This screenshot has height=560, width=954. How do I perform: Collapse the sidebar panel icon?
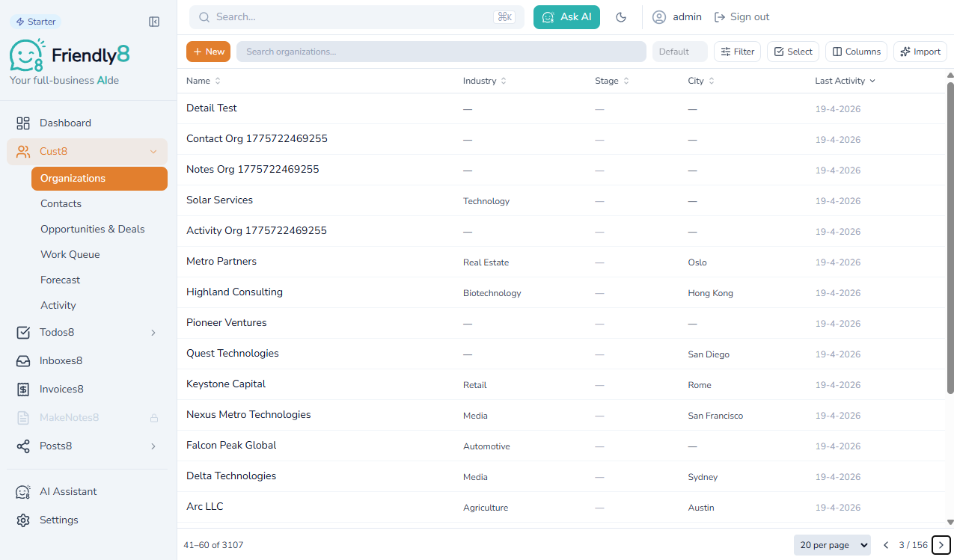point(154,22)
